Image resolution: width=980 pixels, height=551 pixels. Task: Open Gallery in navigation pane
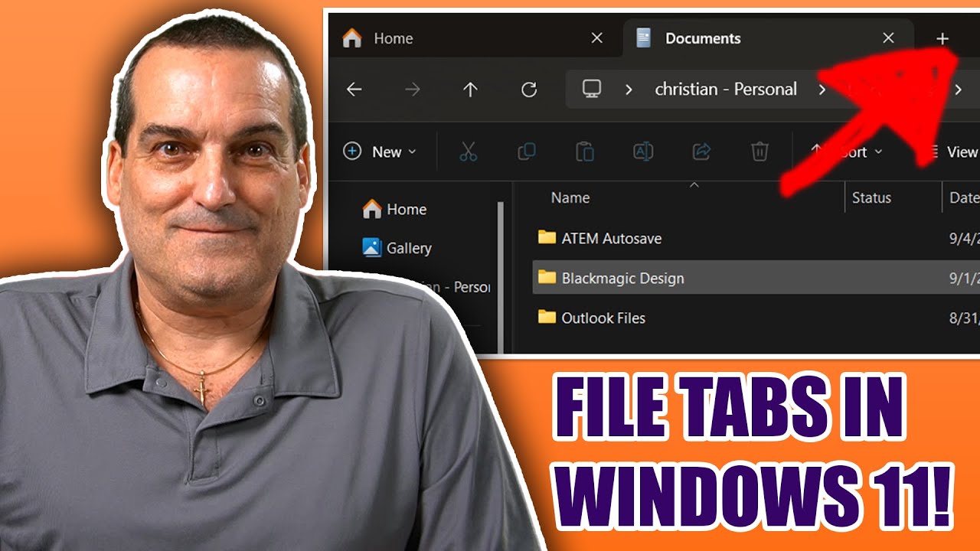(x=397, y=248)
